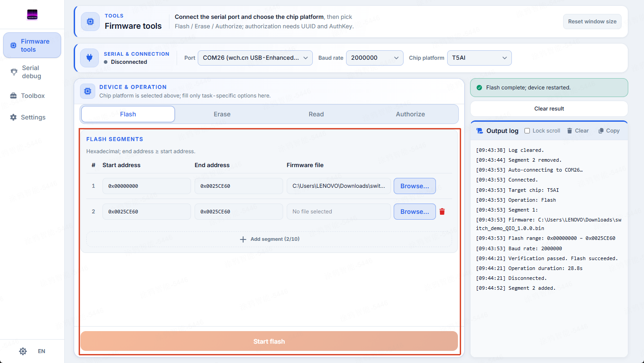This screenshot has height=363, width=644.
Task: Click the green check icon in the flash complete banner
Action: click(479, 88)
